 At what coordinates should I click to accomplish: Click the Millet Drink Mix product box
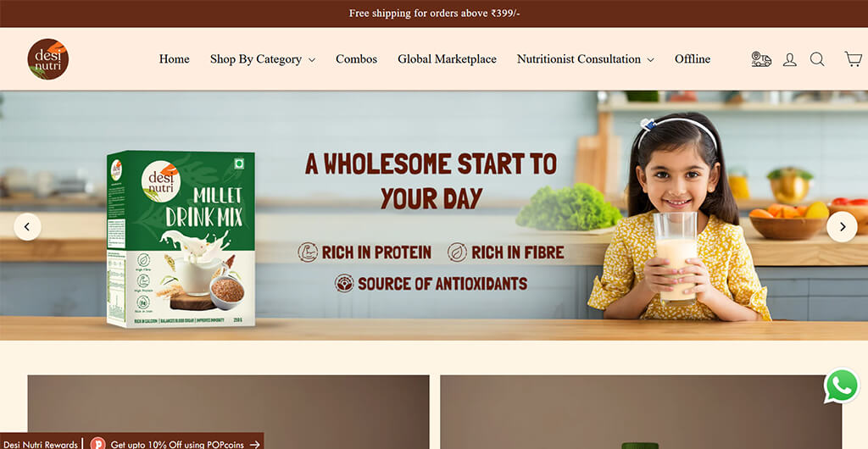click(x=181, y=239)
